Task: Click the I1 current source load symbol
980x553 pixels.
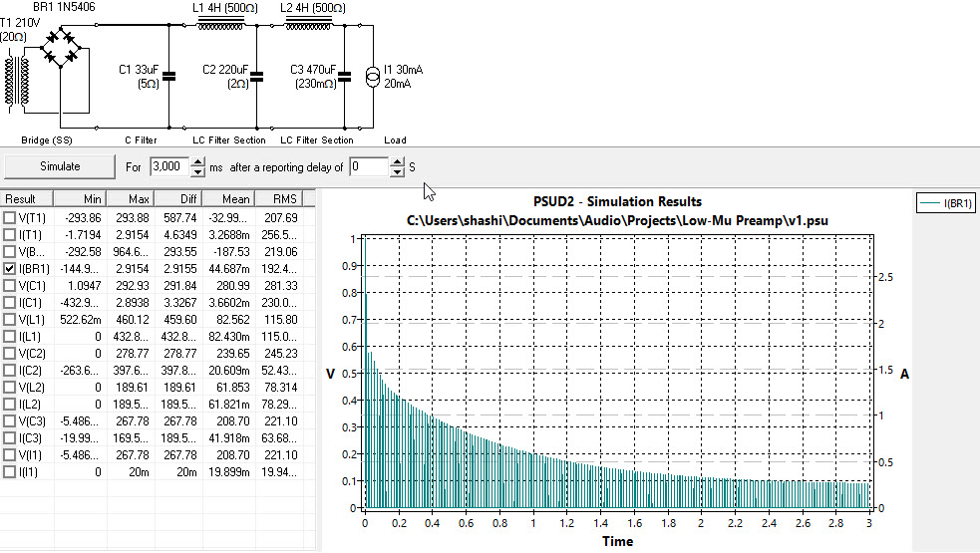Action: point(373,77)
